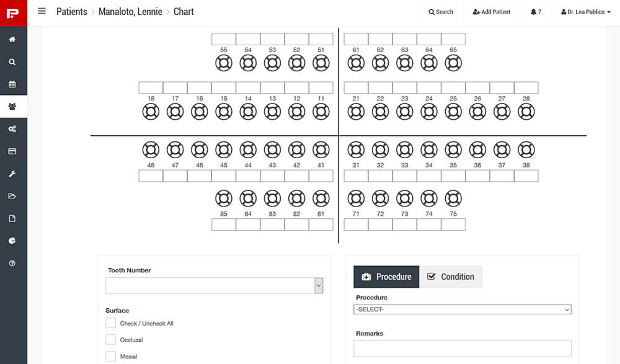The image size is (620, 364).
Task: Click into the Remarks text field
Action: point(463,348)
